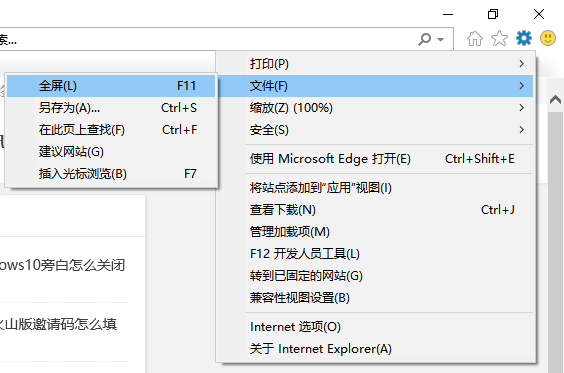Restore down the browser window

pos(493,14)
